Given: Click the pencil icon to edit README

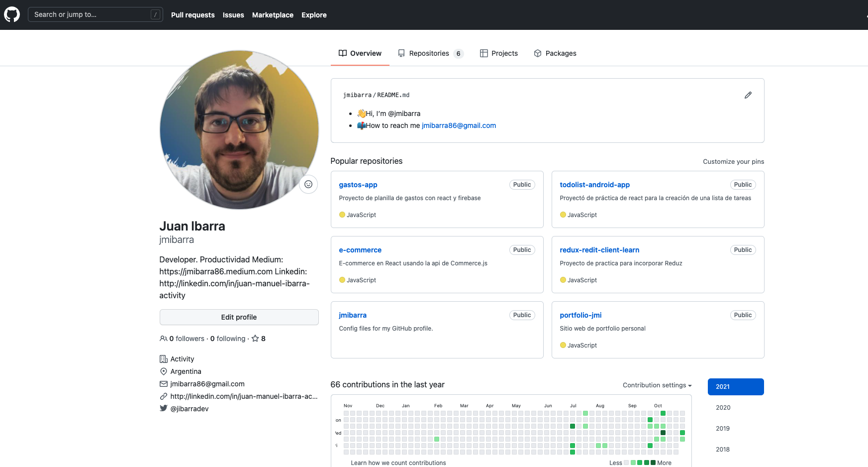Looking at the screenshot, I should click(x=748, y=95).
